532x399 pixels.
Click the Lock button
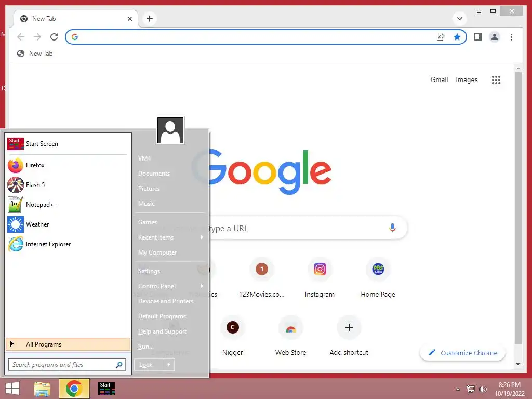pos(149,365)
